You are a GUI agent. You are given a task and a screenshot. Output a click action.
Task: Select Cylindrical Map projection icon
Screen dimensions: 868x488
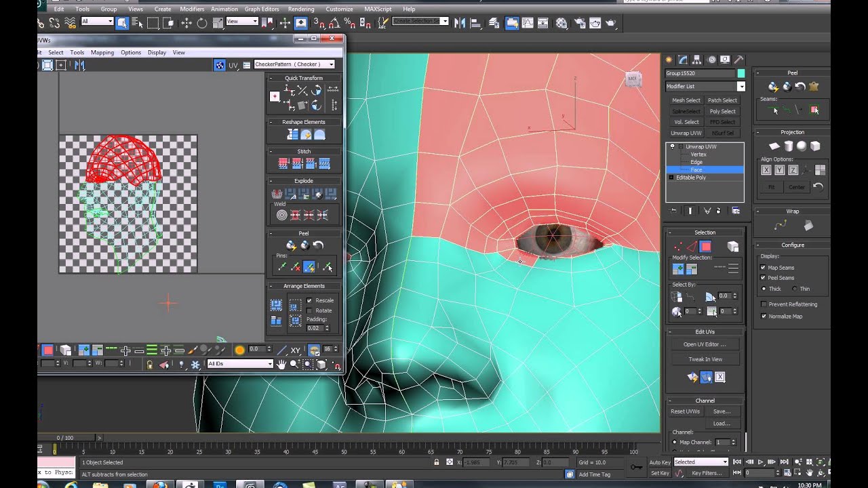tap(789, 146)
